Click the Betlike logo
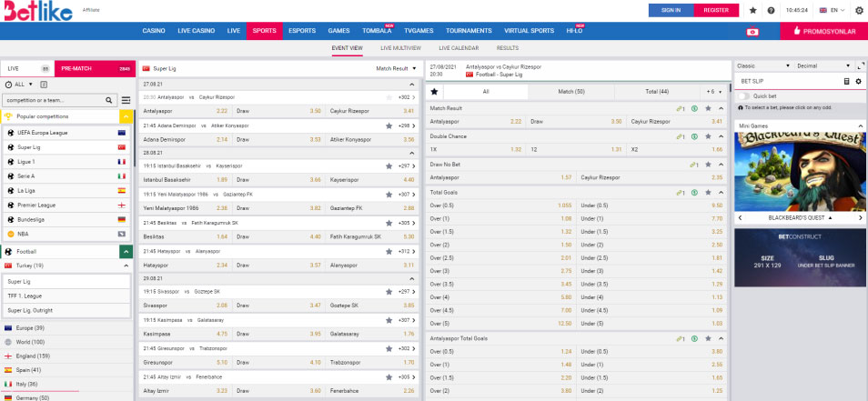The width and height of the screenshot is (868, 401). coord(39,11)
